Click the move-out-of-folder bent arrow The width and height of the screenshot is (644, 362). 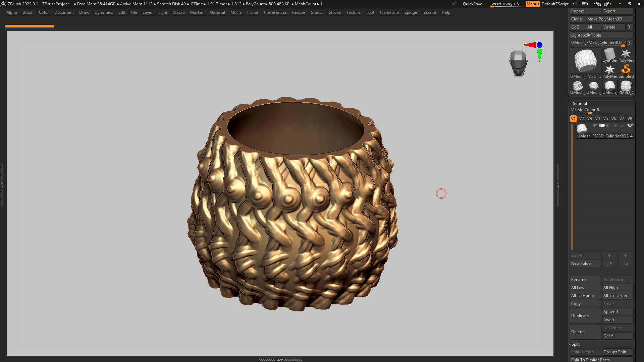point(626,263)
